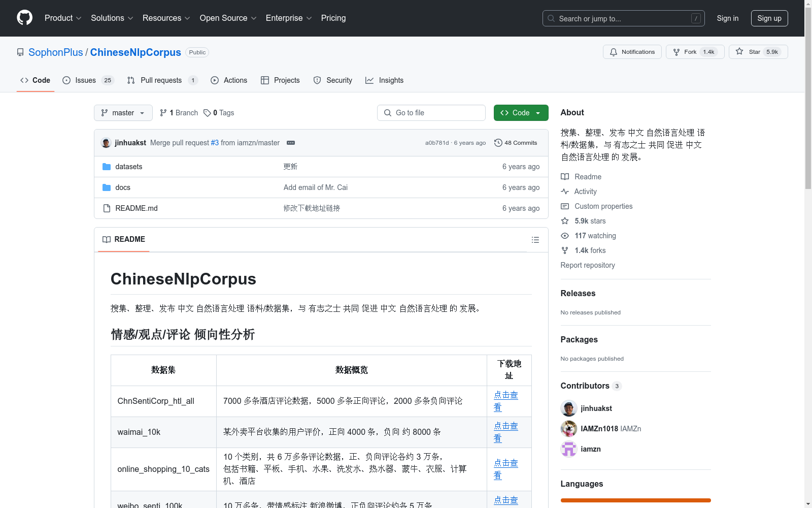The image size is (812, 508).
Task: Open 'Add email of Mr. Cai' commit
Action: click(x=316, y=187)
